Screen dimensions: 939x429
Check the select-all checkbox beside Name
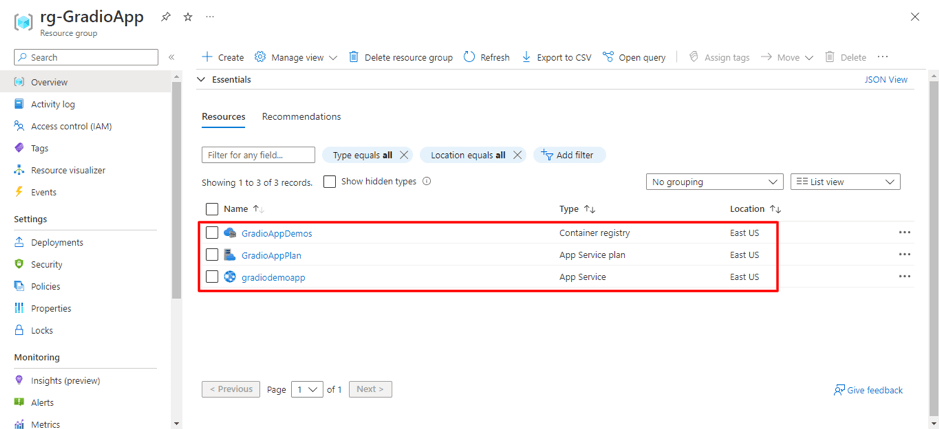coord(212,209)
